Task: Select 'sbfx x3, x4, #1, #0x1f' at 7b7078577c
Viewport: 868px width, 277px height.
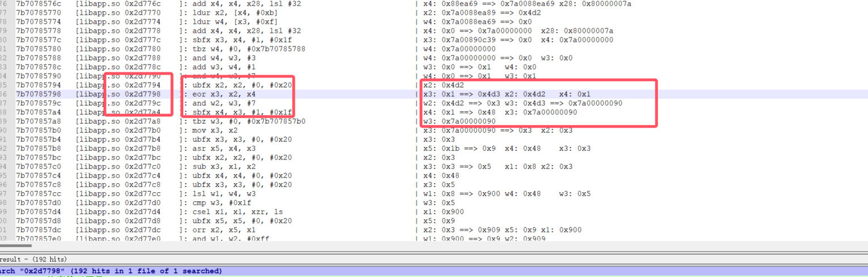Action: click(242, 40)
